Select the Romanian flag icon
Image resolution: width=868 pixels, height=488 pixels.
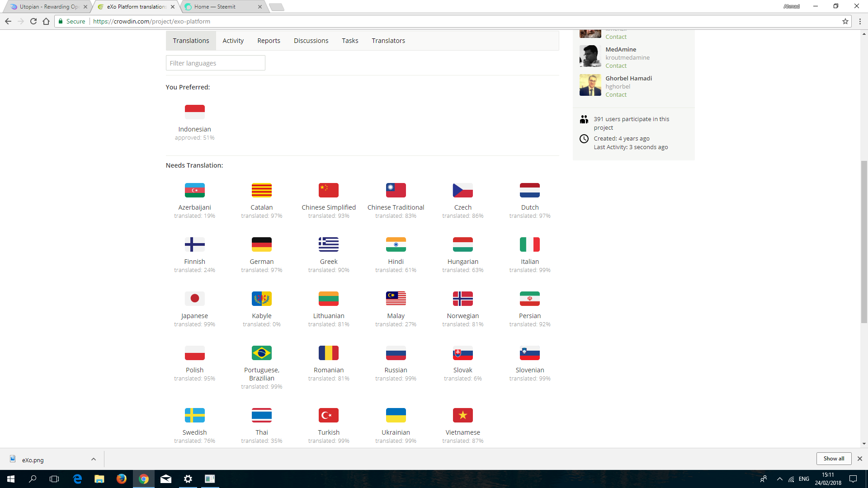click(328, 353)
